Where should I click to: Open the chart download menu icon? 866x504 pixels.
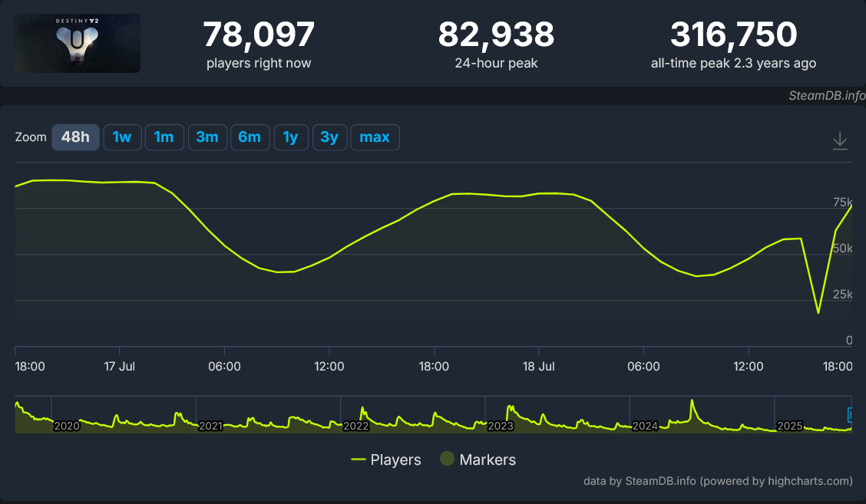(x=839, y=141)
